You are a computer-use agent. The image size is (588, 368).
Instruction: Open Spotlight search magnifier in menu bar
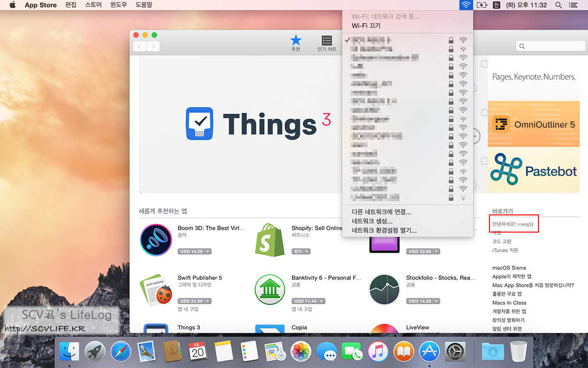559,5
